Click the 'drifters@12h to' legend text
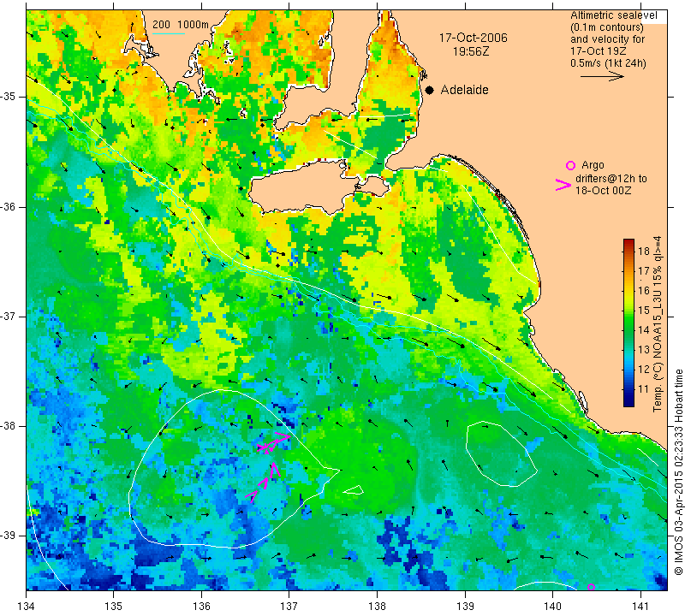The height and width of the screenshot is (616, 685). [x=611, y=179]
